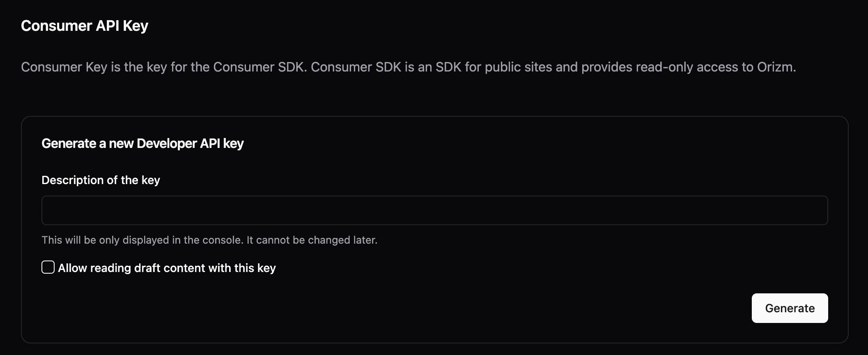This screenshot has height=355, width=868.
Task: Click the Consumer SDK description paragraph
Action: coord(408,67)
